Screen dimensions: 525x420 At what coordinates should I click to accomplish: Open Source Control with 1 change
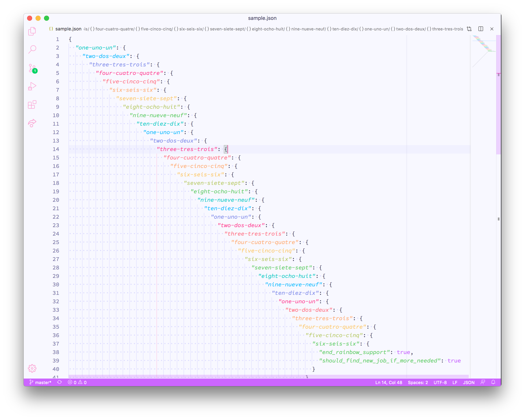click(x=32, y=68)
